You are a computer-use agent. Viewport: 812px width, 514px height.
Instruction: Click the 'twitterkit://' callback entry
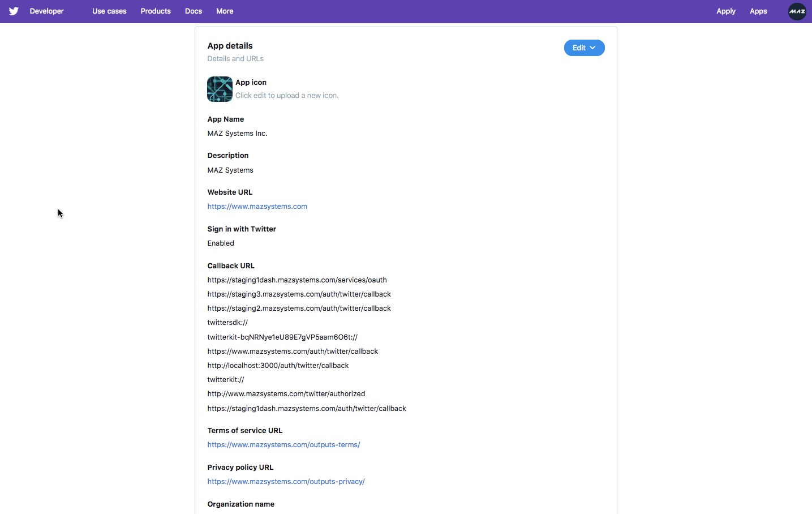(226, 380)
